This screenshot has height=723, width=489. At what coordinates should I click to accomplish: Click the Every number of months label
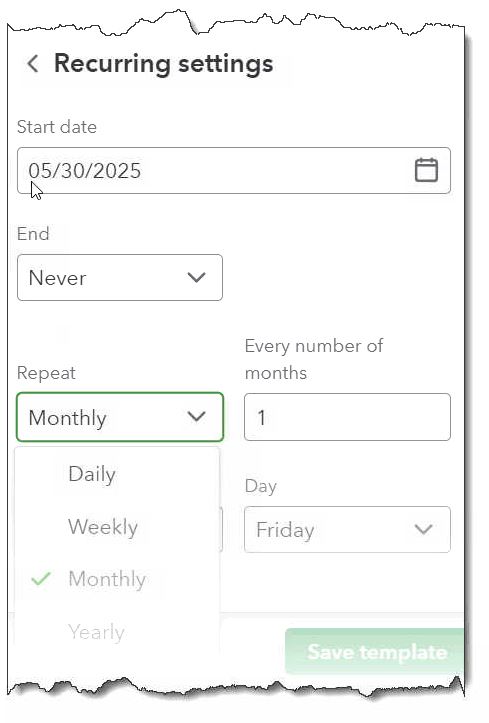pos(314,359)
